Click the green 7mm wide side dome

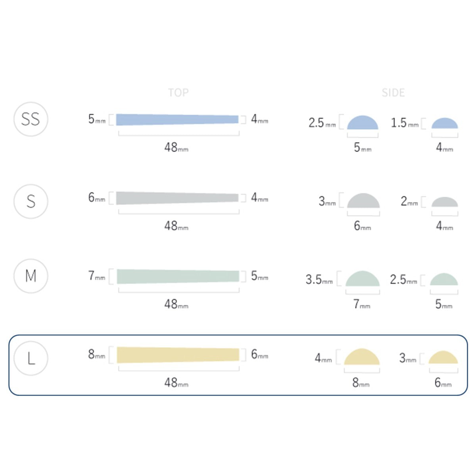(x=363, y=280)
